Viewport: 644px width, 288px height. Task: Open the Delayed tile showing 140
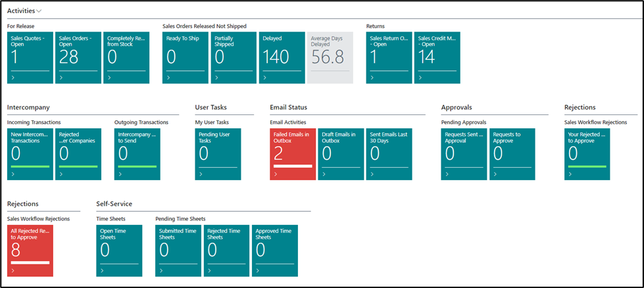coord(282,58)
